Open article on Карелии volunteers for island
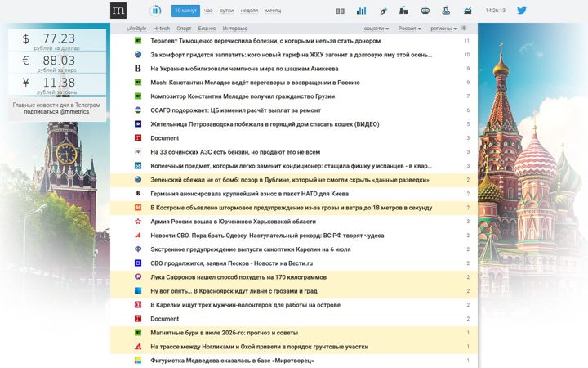Screen dimensions: 588x368 coord(246,305)
